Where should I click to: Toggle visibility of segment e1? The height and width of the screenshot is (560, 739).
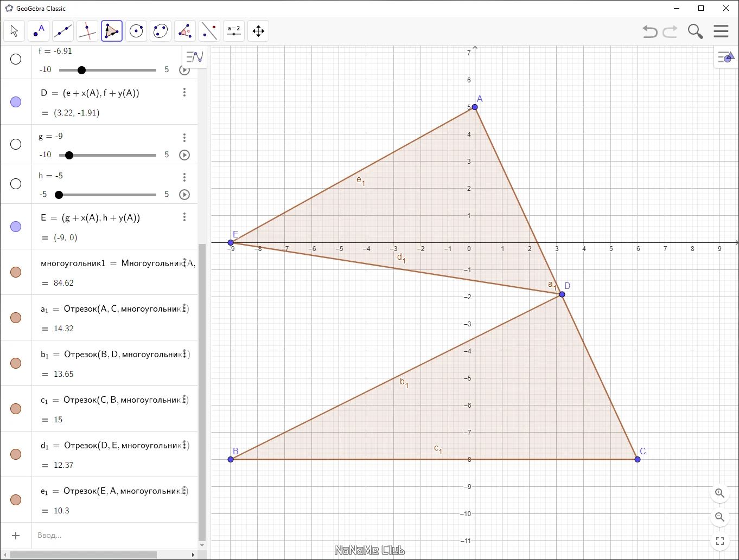[16, 500]
